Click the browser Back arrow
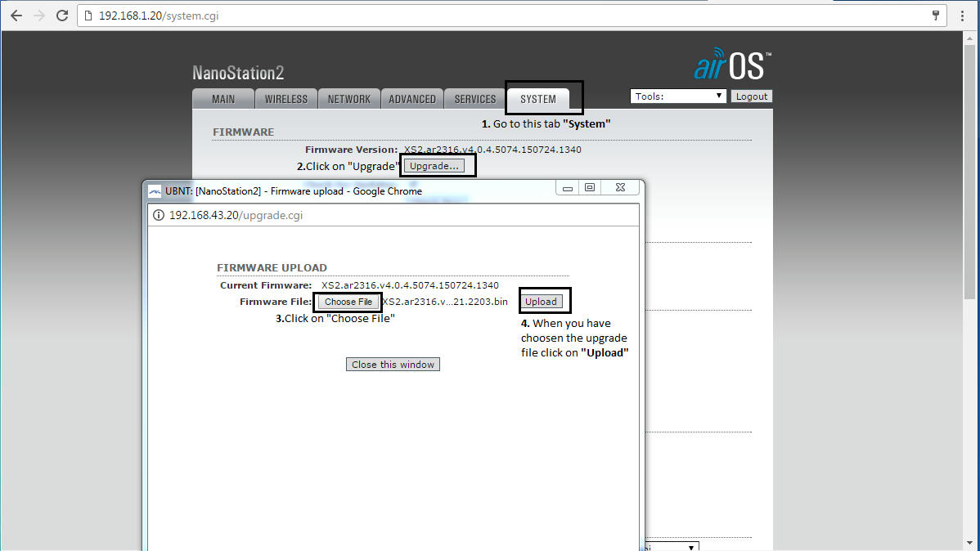 point(16,16)
